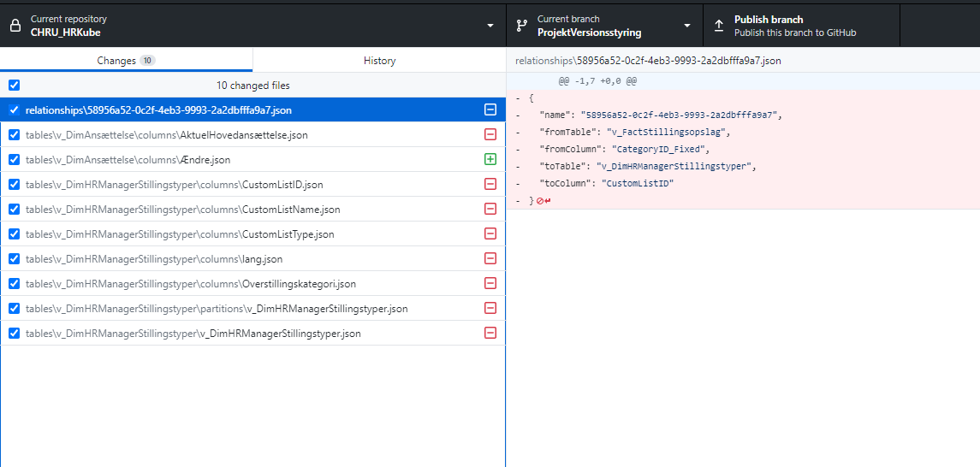The image size is (980, 467).
Task: Click the deleted status icon for AktuelHovedansættelse.json
Action: pyautogui.click(x=490, y=134)
